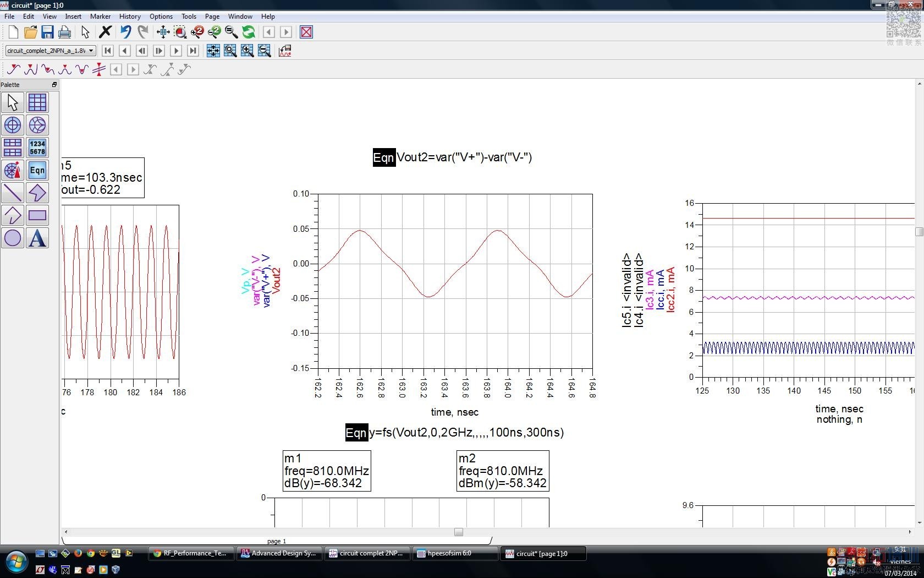Undock the Palette panel
The image size is (924, 578).
(54, 85)
